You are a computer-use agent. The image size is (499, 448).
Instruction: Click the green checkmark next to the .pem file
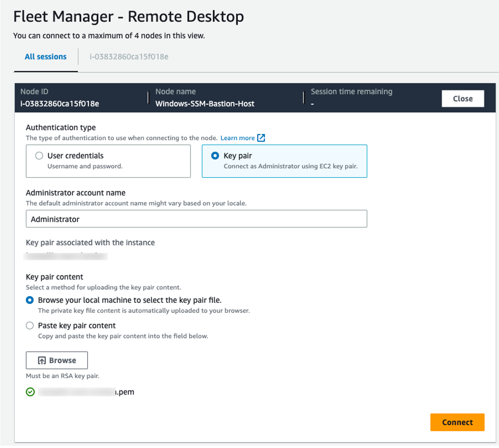(30, 392)
